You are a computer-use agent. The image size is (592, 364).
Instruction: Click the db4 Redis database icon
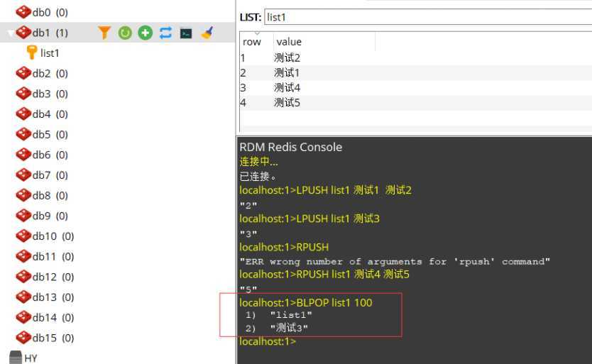23,114
